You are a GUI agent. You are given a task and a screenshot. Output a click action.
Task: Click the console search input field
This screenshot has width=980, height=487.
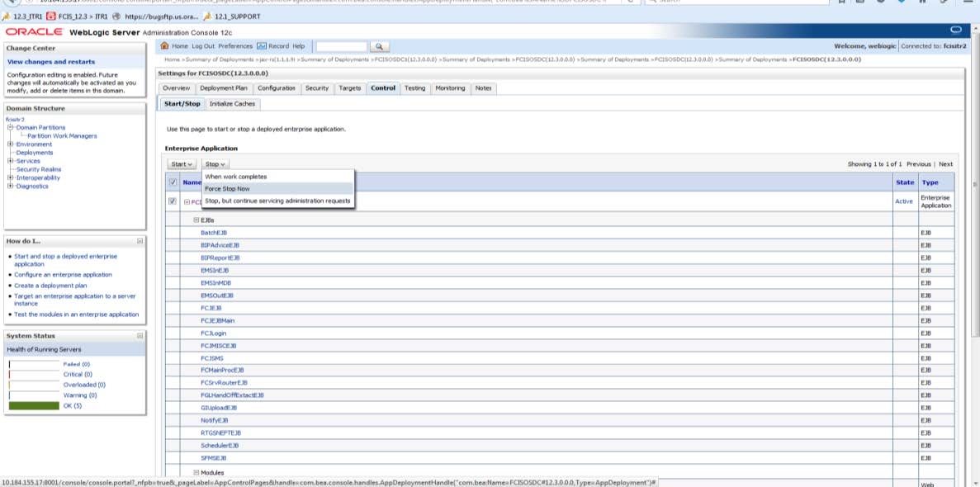[x=342, y=47]
